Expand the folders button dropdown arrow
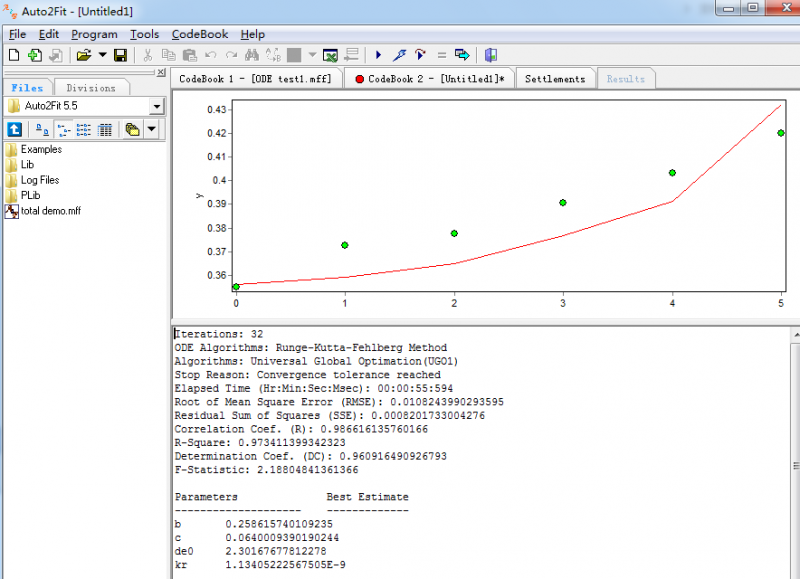 (152, 129)
